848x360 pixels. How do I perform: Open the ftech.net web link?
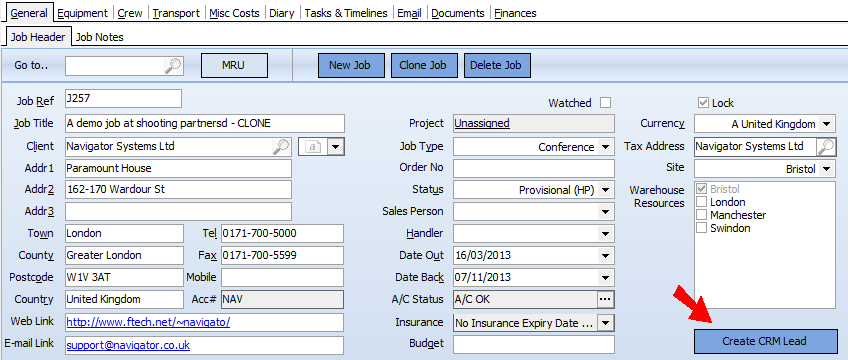(x=149, y=322)
